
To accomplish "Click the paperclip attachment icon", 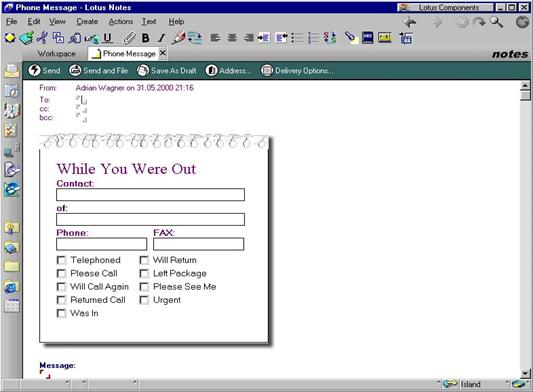I will [x=129, y=38].
